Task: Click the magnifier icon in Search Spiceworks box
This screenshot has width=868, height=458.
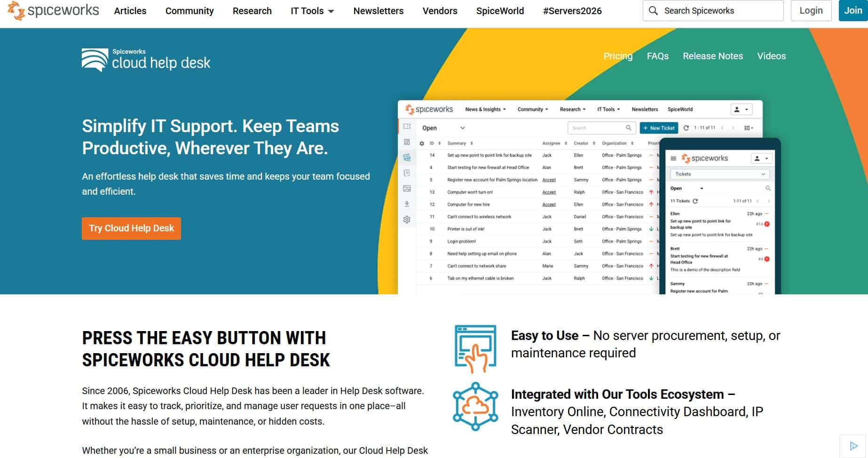Action: point(653,10)
